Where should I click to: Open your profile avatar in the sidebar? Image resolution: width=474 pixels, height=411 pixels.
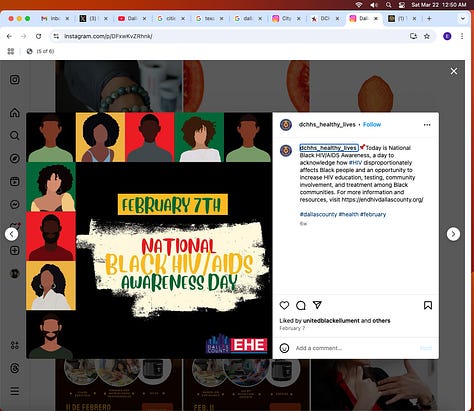[x=15, y=274]
